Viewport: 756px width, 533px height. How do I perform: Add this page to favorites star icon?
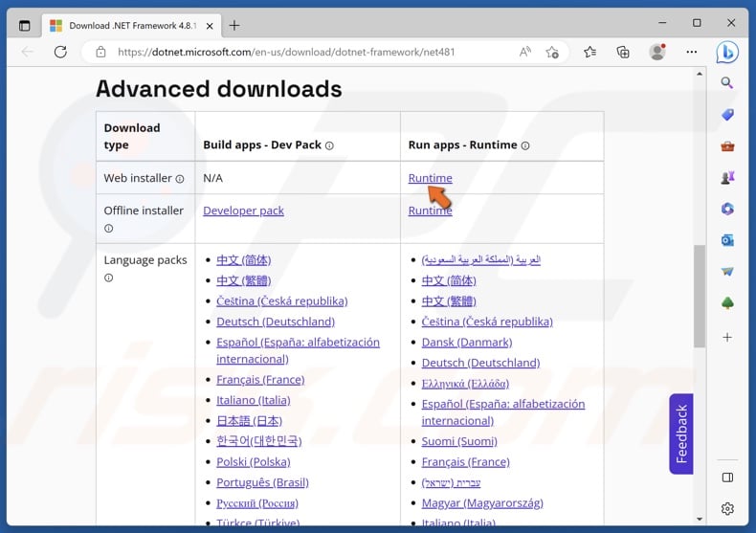pyautogui.click(x=552, y=52)
